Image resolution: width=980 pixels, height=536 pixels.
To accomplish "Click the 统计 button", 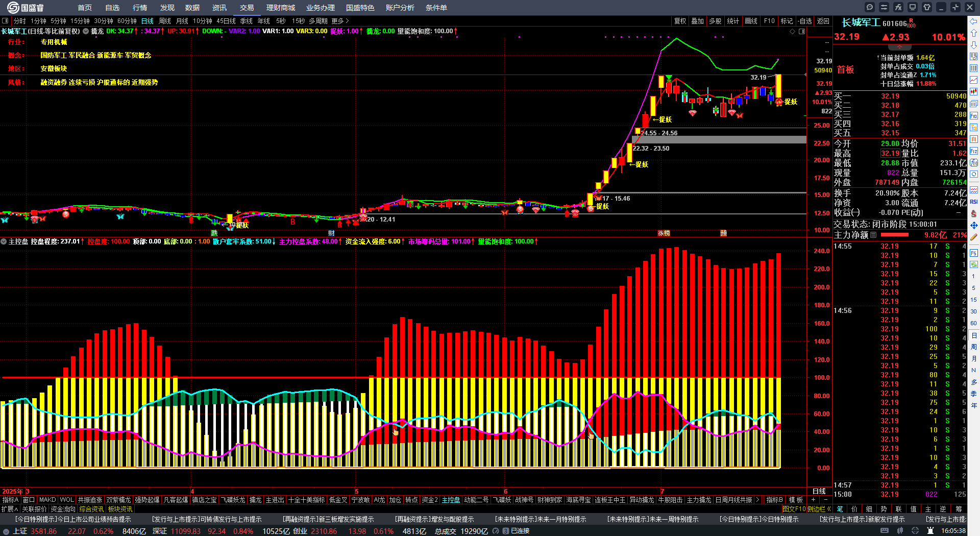I will pos(733,21).
